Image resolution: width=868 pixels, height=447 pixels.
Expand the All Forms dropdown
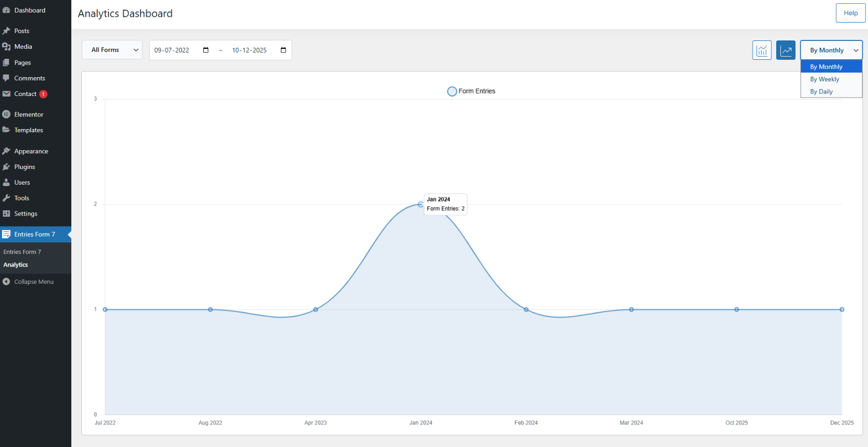(x=112, y=50)
